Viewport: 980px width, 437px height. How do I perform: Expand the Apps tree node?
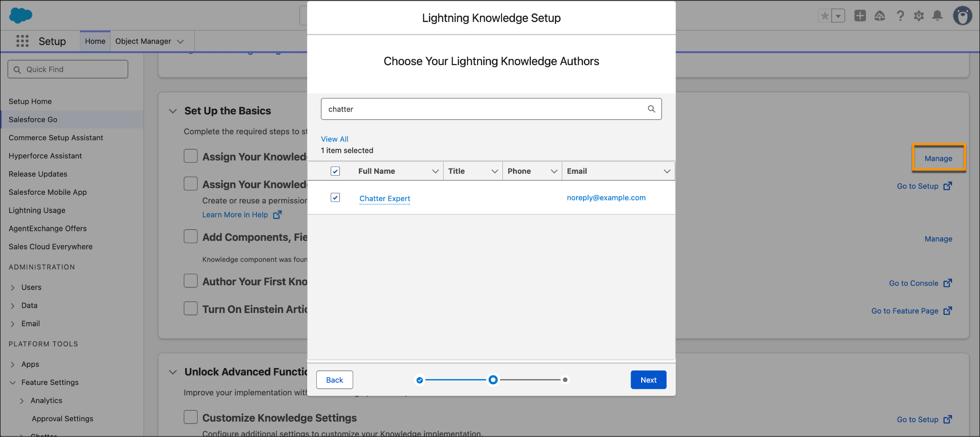(12, 365)
